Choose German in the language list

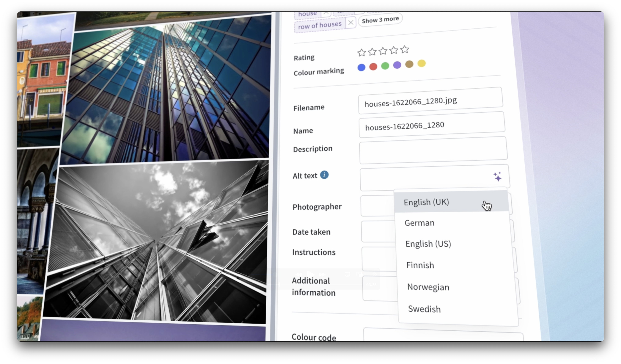[x=419, y=223]
